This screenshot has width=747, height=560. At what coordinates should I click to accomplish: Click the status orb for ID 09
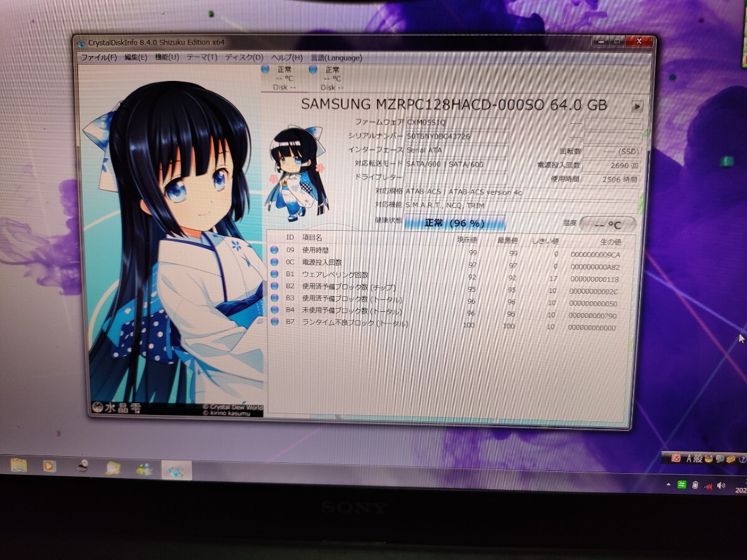point(275,250)
